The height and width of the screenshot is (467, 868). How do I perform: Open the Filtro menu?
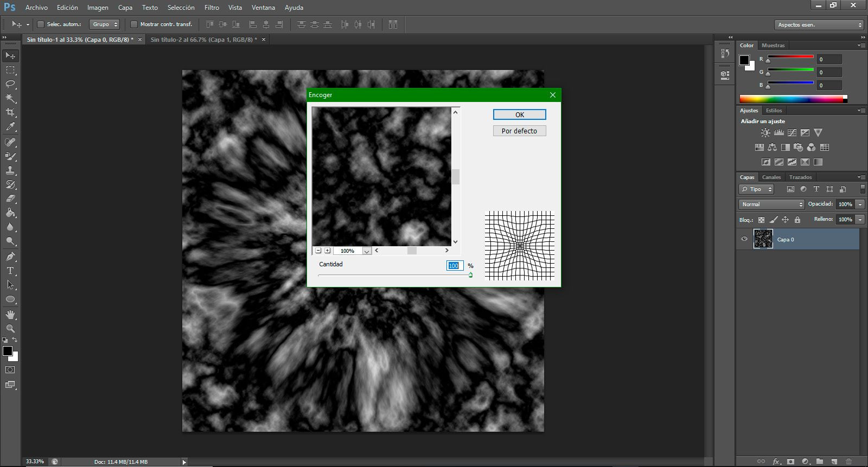point(212,8)
